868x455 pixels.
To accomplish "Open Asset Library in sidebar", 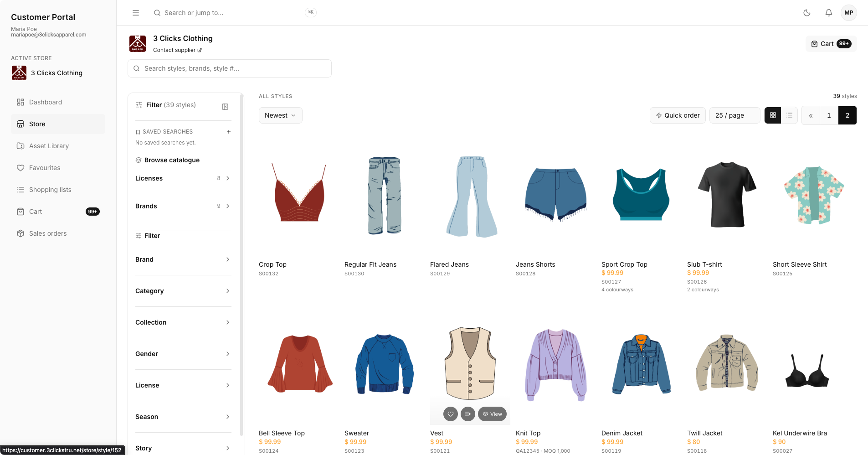I will [58, 146].
